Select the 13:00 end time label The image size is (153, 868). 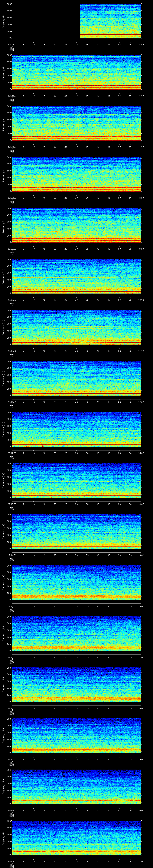coord(141,453)
